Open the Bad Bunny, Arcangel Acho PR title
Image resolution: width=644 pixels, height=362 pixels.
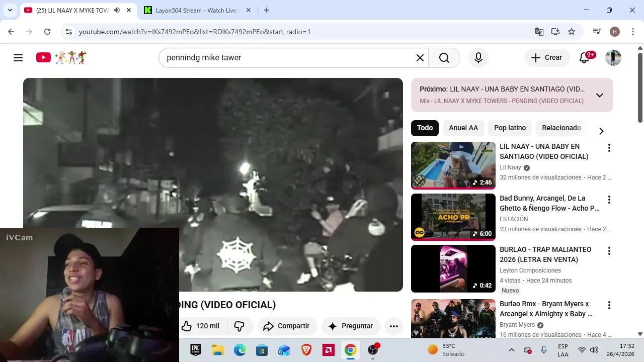point(549,203)
